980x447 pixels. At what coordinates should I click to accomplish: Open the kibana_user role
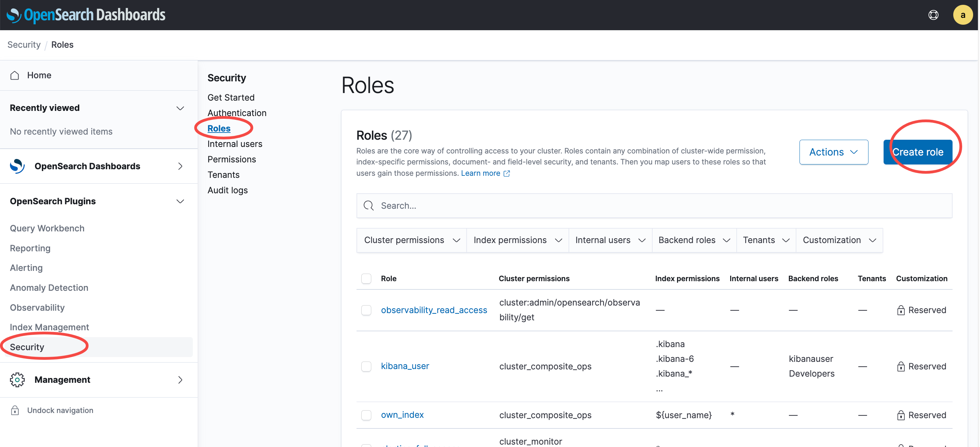click(x=405, y=366)
